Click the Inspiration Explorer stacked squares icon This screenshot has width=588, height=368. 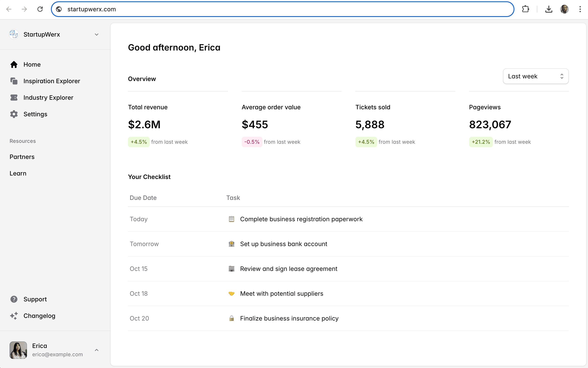14,81
